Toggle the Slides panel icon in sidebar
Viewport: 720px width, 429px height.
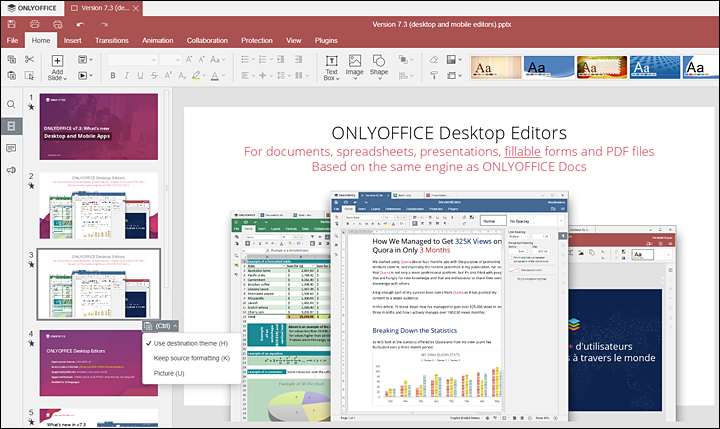coord(11,126)
